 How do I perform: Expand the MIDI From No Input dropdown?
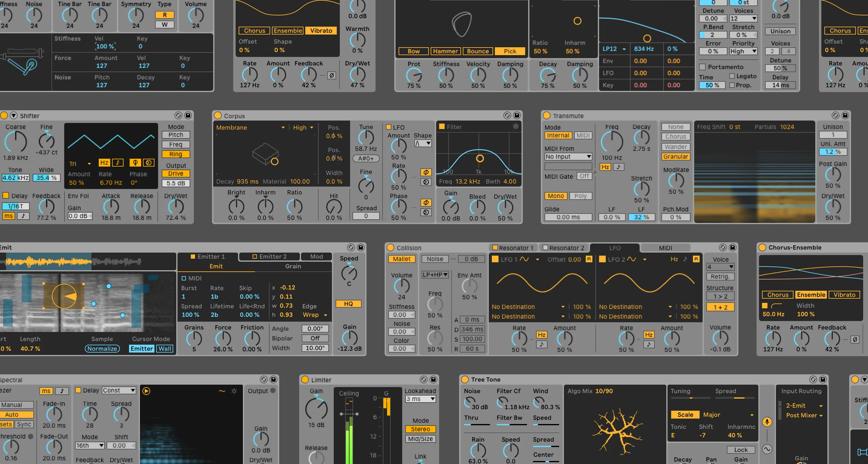click(x=568, y=157)
